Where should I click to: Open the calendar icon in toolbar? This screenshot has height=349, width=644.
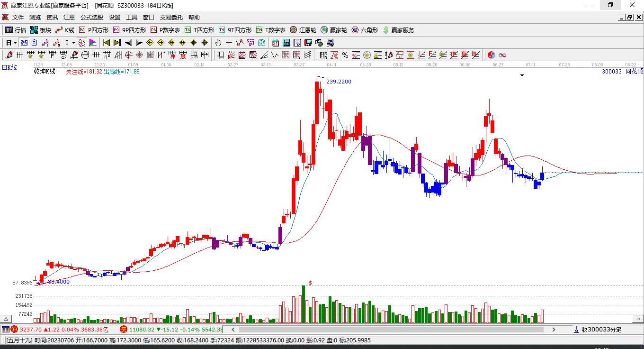(x=275, y=43)
